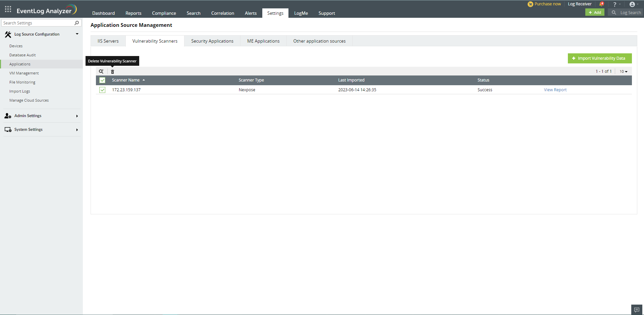Open the View Report link for Nexpose

point(555,90)
